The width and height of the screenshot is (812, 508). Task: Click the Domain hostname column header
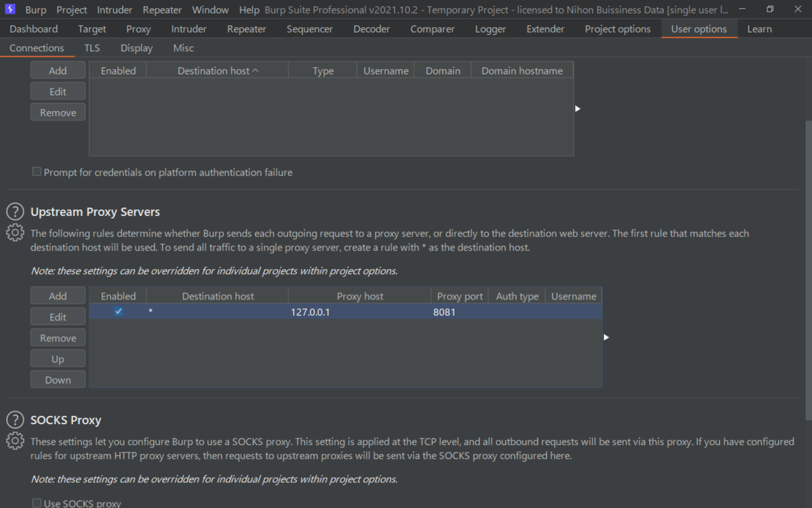click(522, 70)
